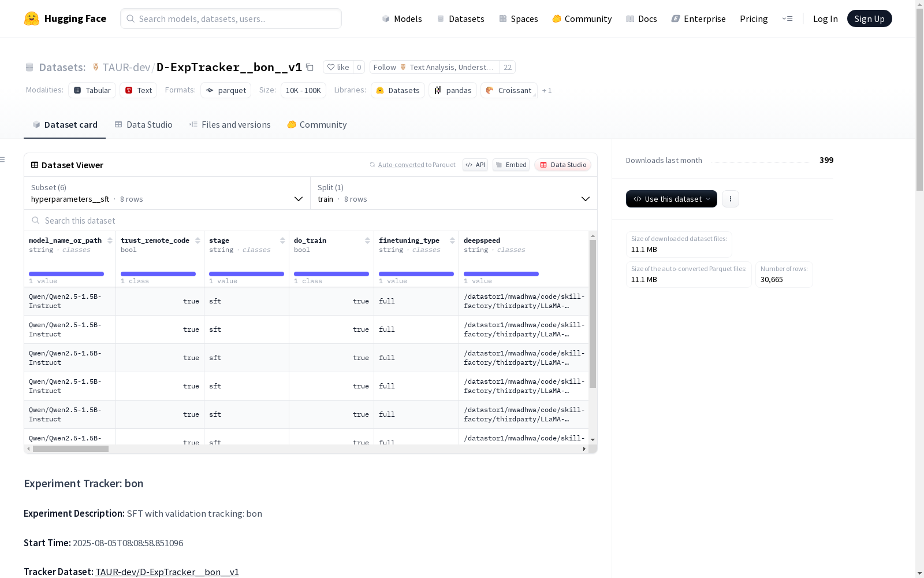
Task: Select the Tabular modality tag
Action: 92,90
